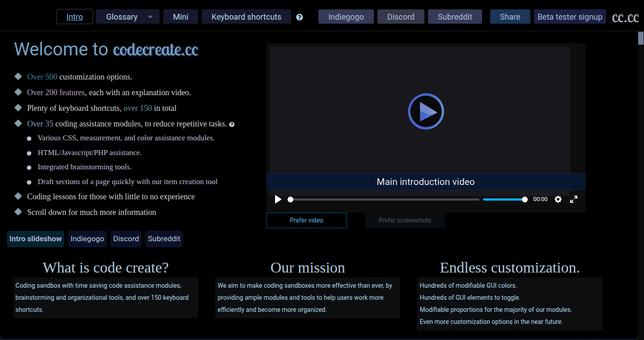Click the cc.cc logo in the top right
This screenshot has height=340, width=644.
(x=625, y=17)
